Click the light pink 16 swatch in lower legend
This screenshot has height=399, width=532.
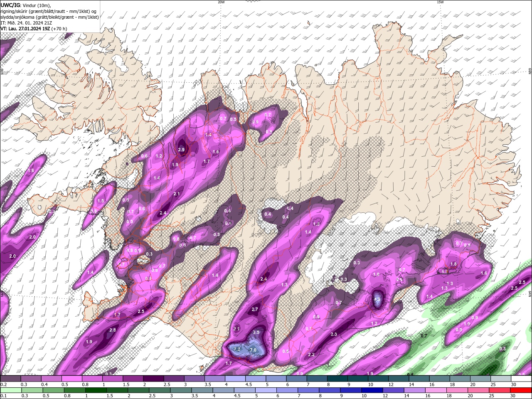436,390
